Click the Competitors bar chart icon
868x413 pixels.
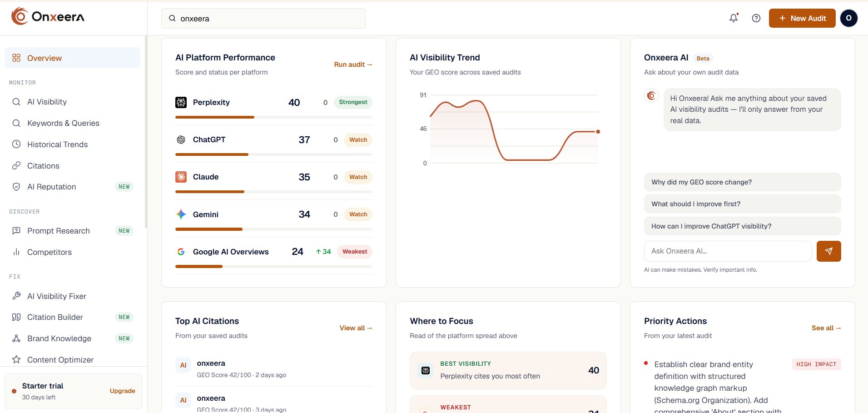point(16,252)
